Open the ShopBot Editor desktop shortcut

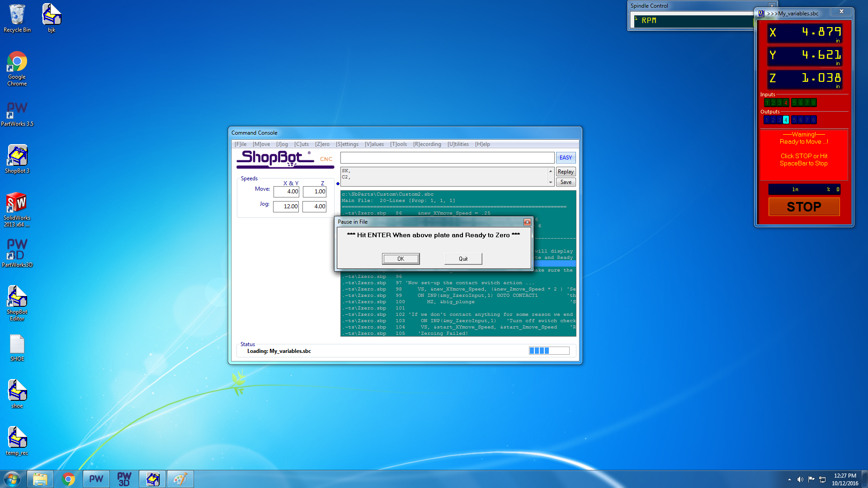[17, 303]
